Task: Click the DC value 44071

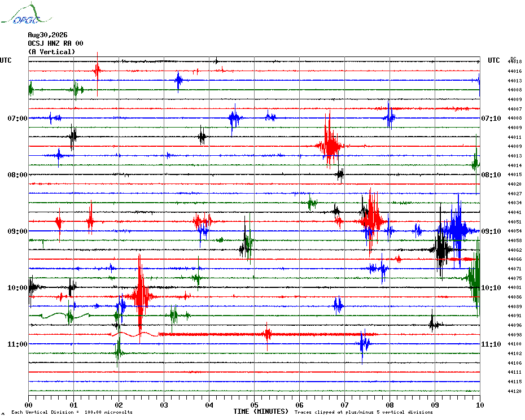Action: (x=515, y=269)
